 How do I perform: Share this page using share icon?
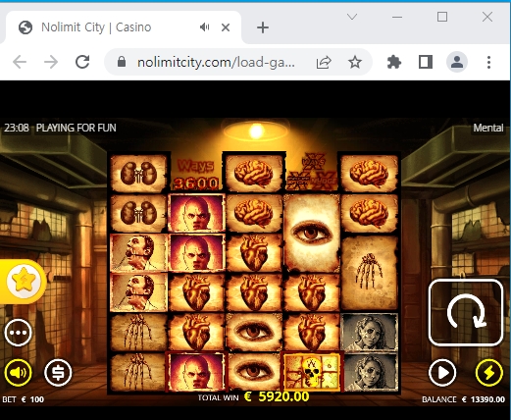coord(324,62)
